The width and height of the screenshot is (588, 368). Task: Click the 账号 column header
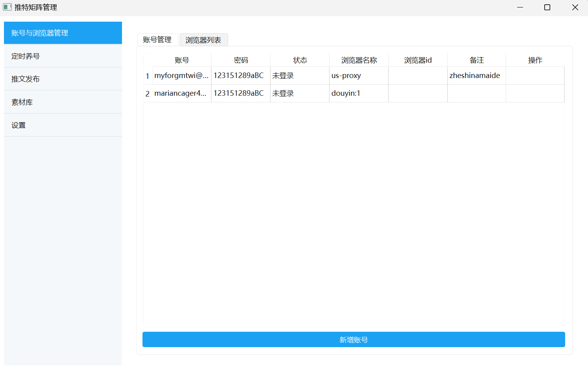[181, 59]
